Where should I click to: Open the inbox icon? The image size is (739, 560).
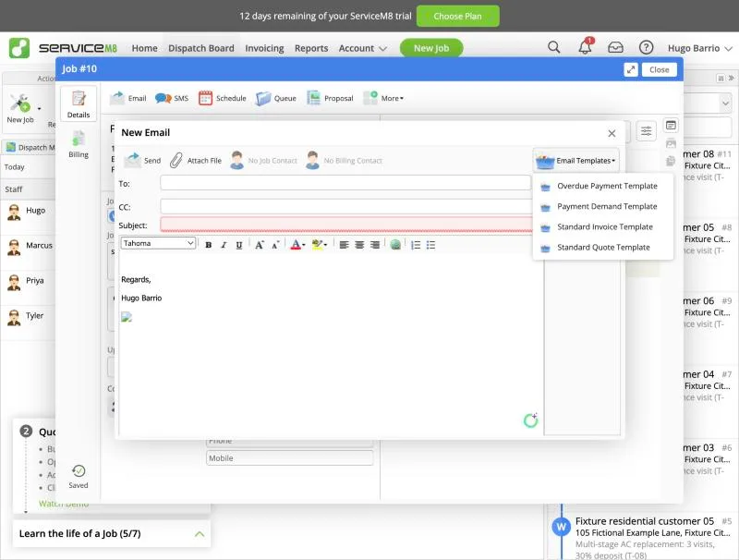point(615,47)
